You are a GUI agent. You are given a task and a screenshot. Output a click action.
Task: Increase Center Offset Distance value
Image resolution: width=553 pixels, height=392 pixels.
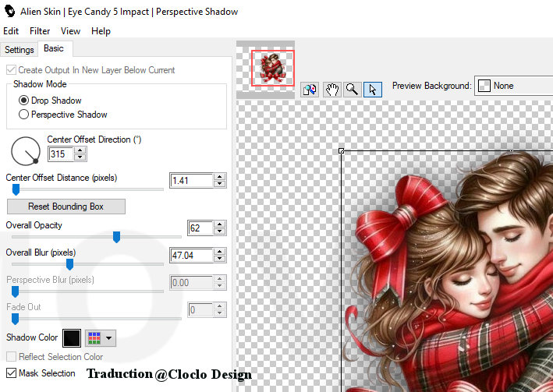pos(220,177)
